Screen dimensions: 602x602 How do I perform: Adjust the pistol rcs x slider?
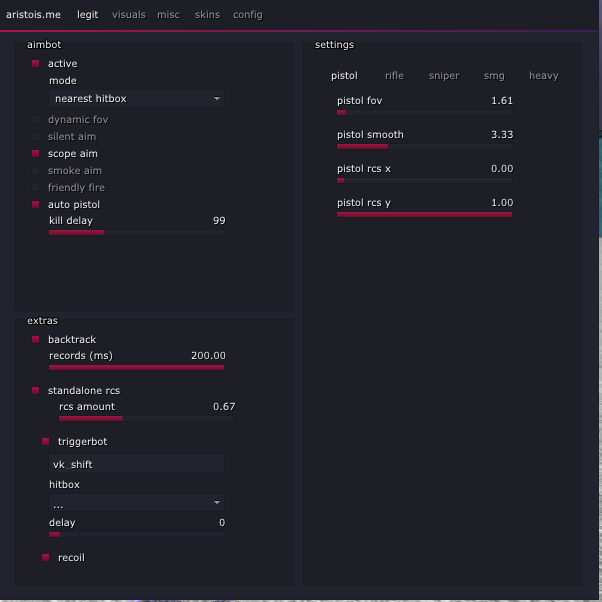pos(424,180)
